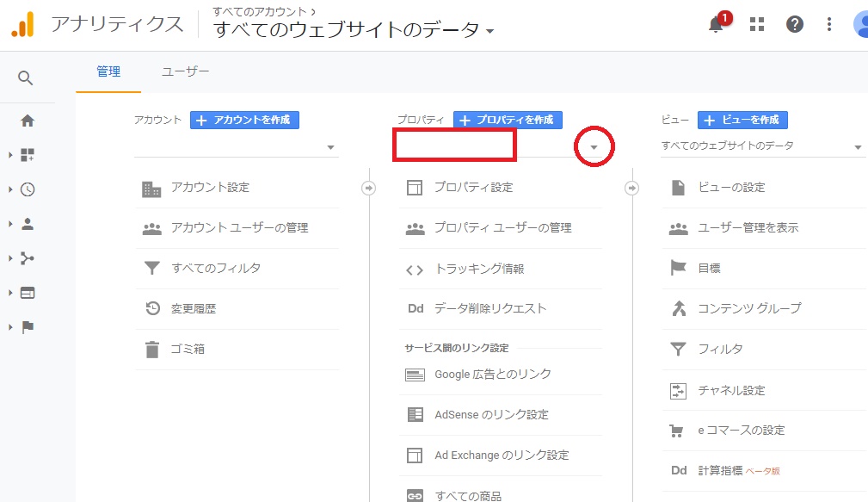This screenshot has width=868, height=502.
Task: Switch to the ユーザー tab
Action: point(186,72)
